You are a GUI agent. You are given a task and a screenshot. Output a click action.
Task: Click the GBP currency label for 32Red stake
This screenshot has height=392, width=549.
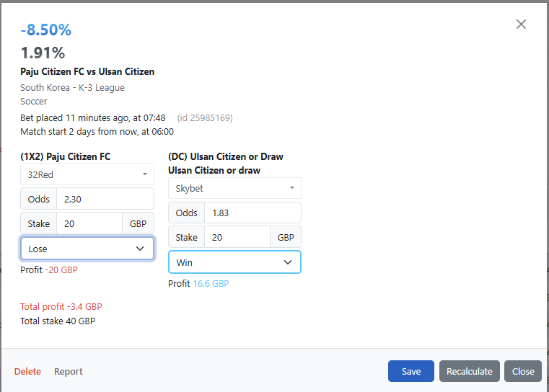[x=138, y=223]
